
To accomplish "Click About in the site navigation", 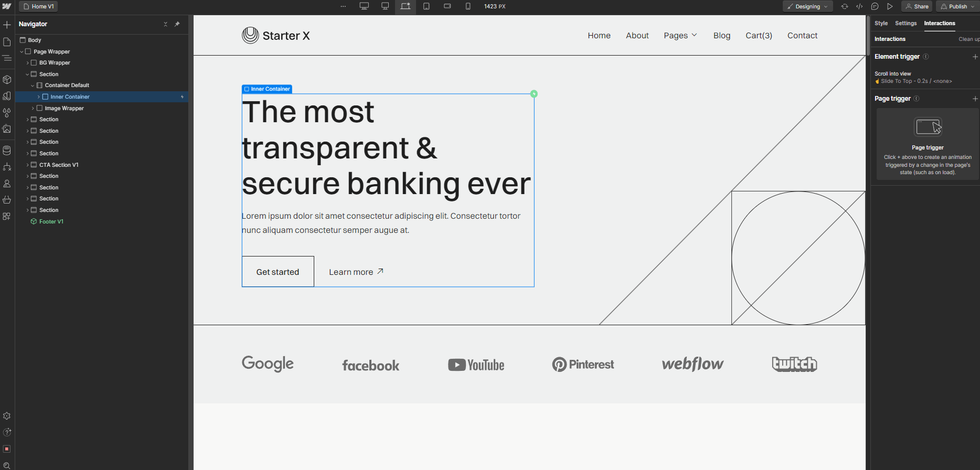I will click(x=637, y=36).
